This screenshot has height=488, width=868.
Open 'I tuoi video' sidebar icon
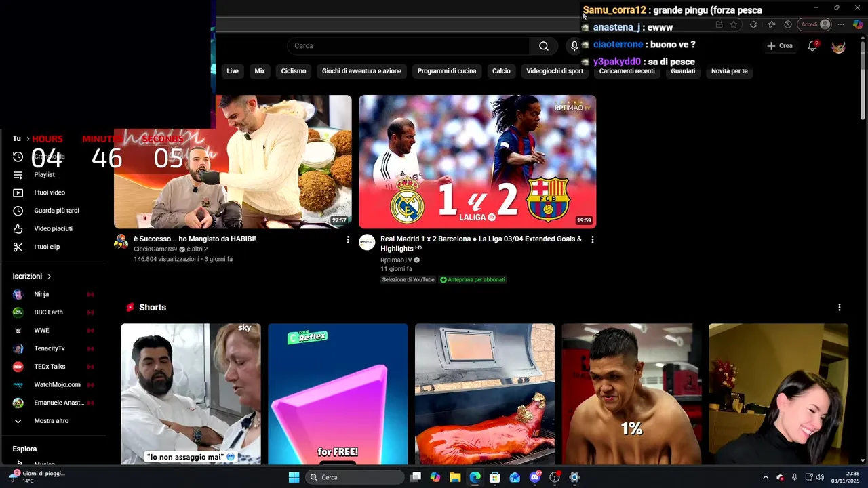click(18, 192)
